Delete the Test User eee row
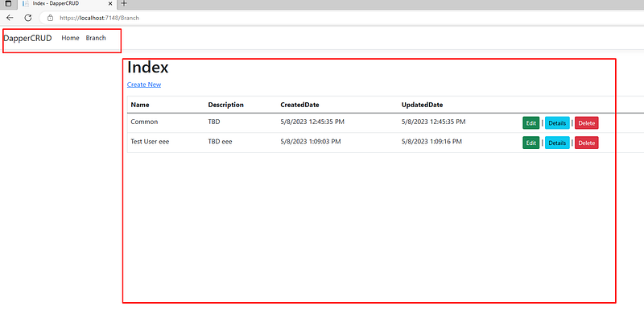 pyautogui.click(x=587, y=143)
